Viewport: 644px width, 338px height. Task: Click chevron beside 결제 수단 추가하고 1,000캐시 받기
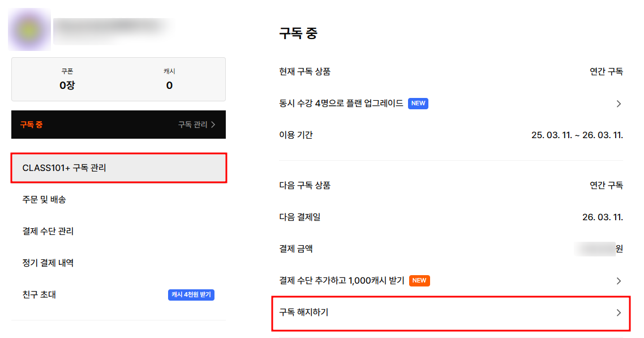(619, 281)
